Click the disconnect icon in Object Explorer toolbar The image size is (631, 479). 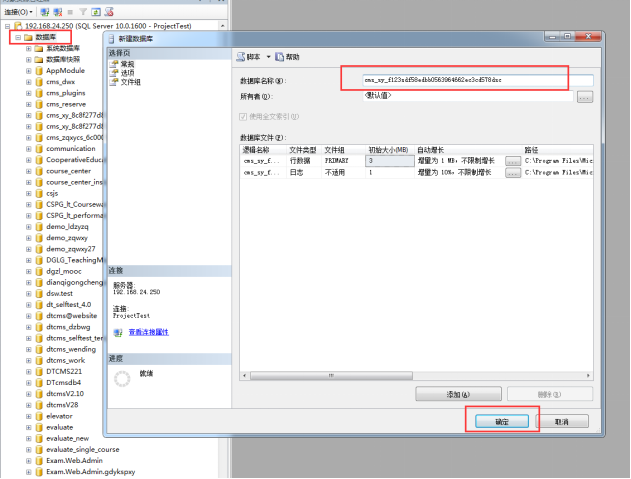pyautogui.click(x=56, y=11)
